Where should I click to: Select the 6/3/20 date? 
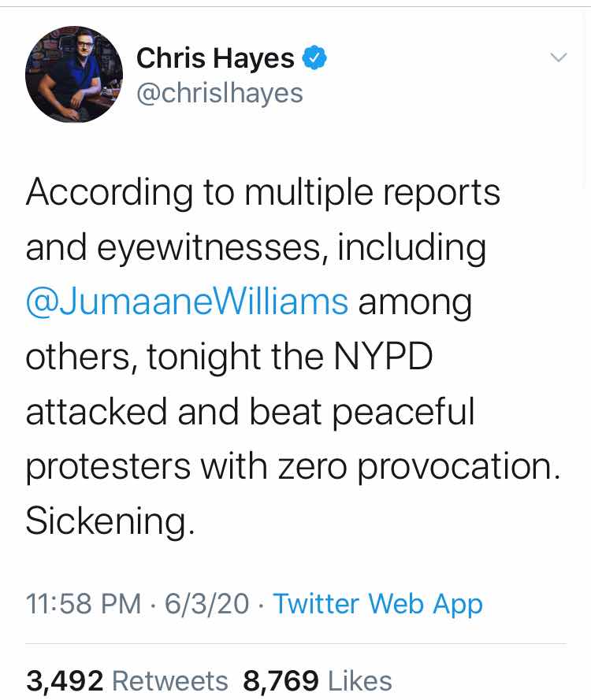coord(206,604)
